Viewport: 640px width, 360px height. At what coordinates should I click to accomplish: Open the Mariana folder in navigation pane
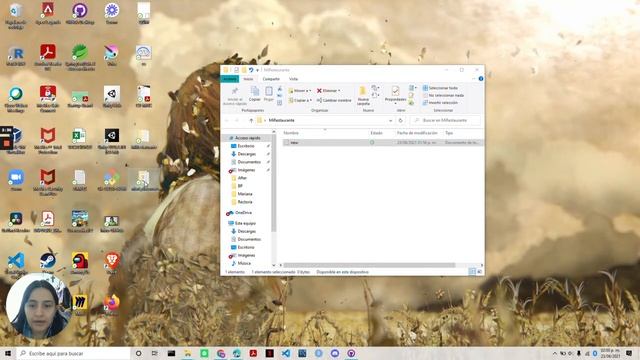click(x=245, y=194)
